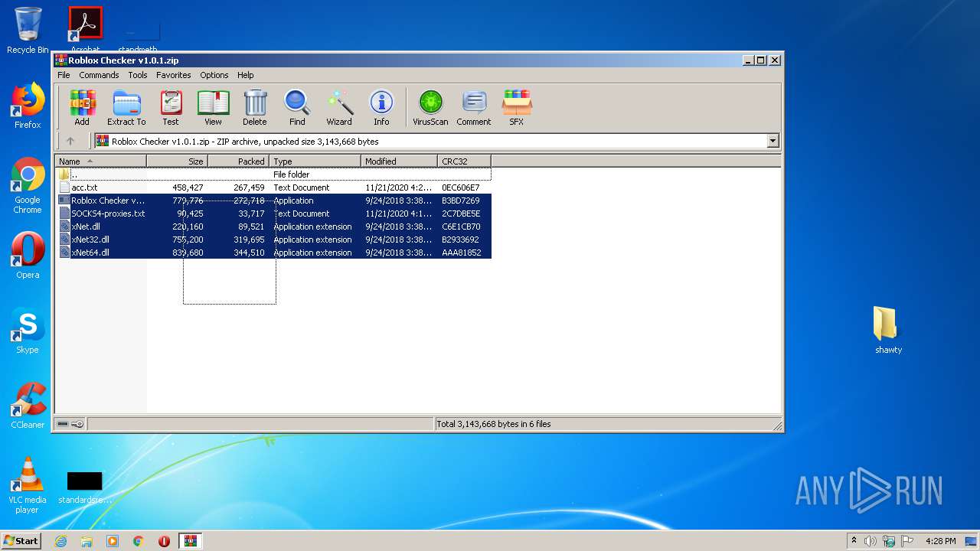The image size is (980, 551).
Task: Click the Windows Start button
Action: [21, 541]
